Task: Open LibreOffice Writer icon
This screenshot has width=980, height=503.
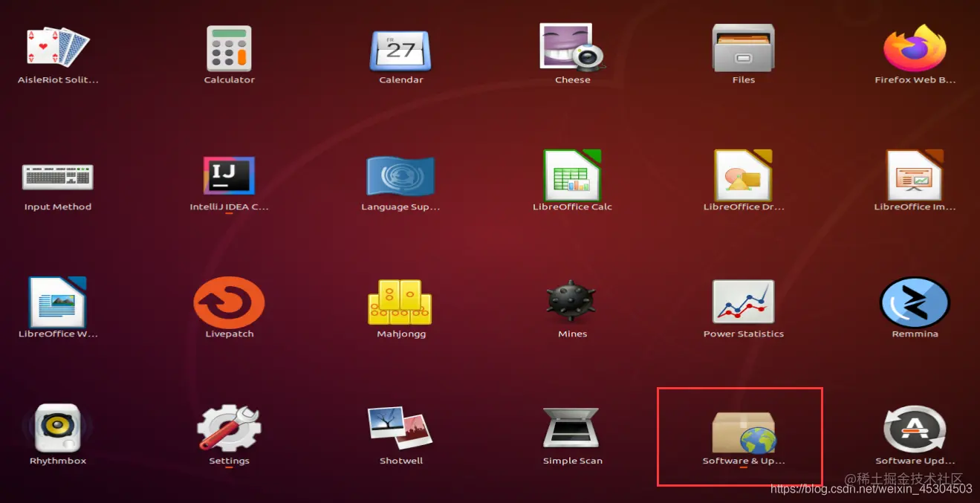Action: [58, 302]
